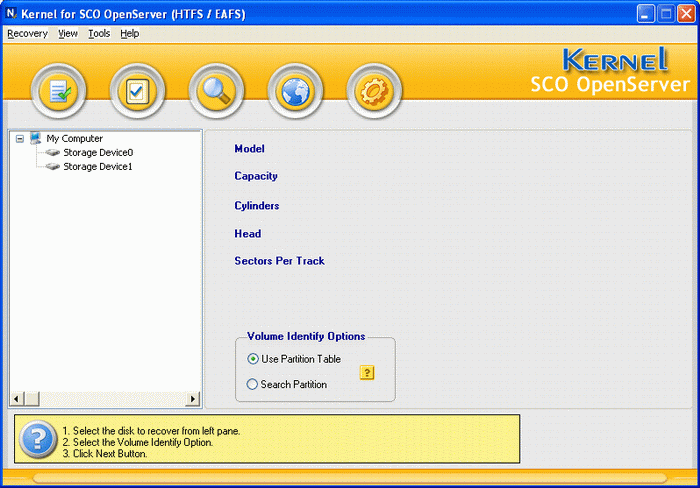This screenshot has width=700, height=488.
Task: Select Storage Device0 label in tree
Action: [x=98, y=153]
